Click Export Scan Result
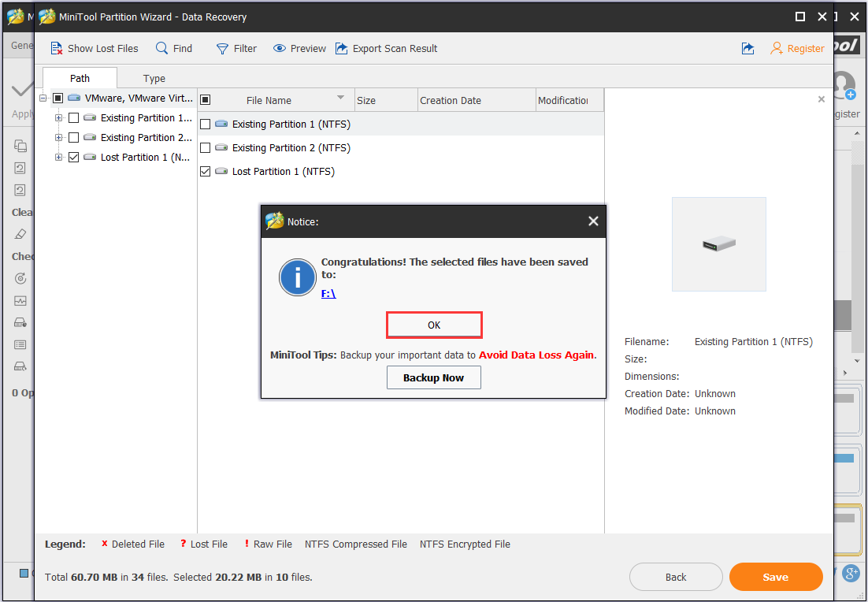 tap(386, 49)
